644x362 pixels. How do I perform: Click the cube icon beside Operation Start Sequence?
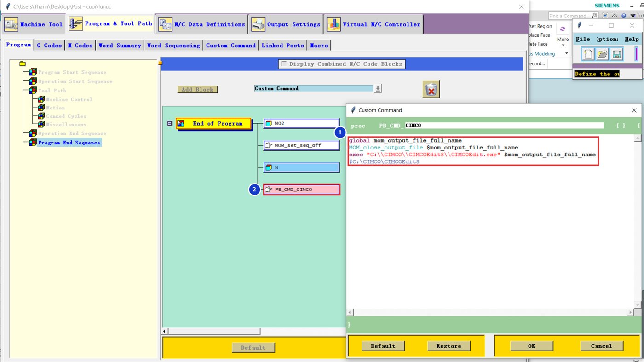[x=33, y=81]
